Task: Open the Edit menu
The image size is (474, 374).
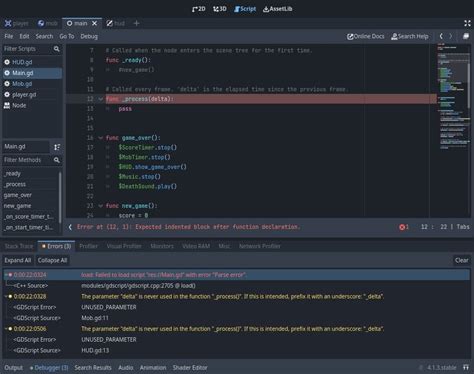Action: [24, 36]
